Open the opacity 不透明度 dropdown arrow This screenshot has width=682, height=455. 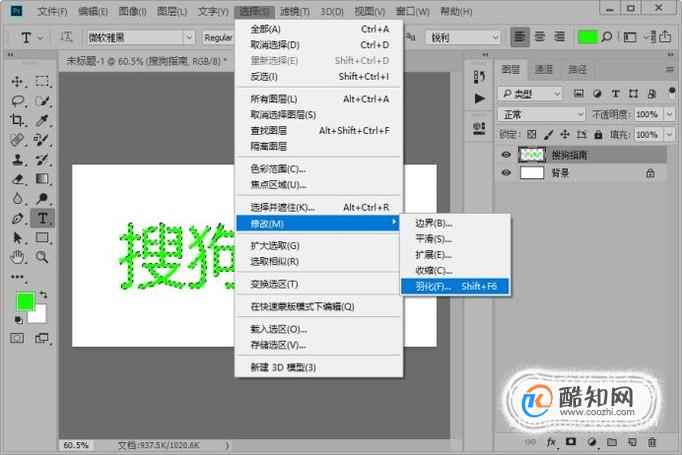click(669, 114)
